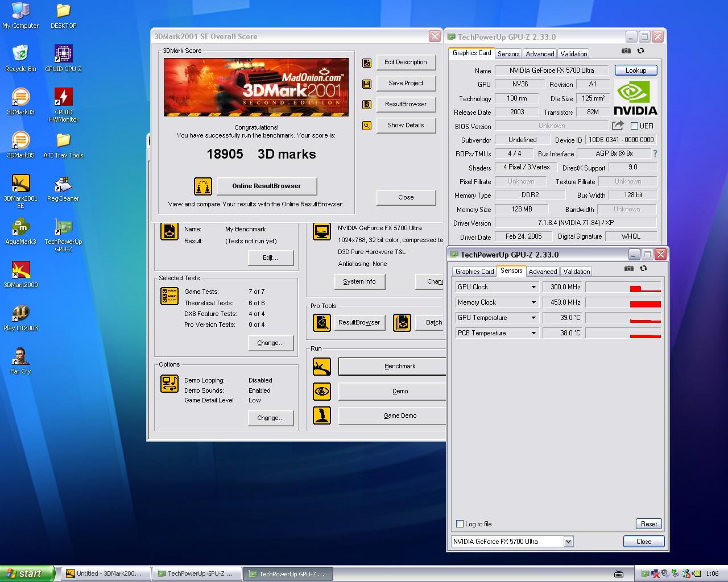Click the taskbar clock showing 1:06
The image size is (728, 582).
[712, 574]
